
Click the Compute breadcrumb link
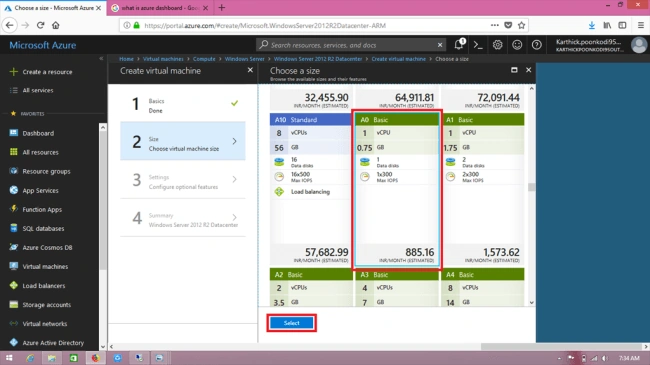click(204, 59)
